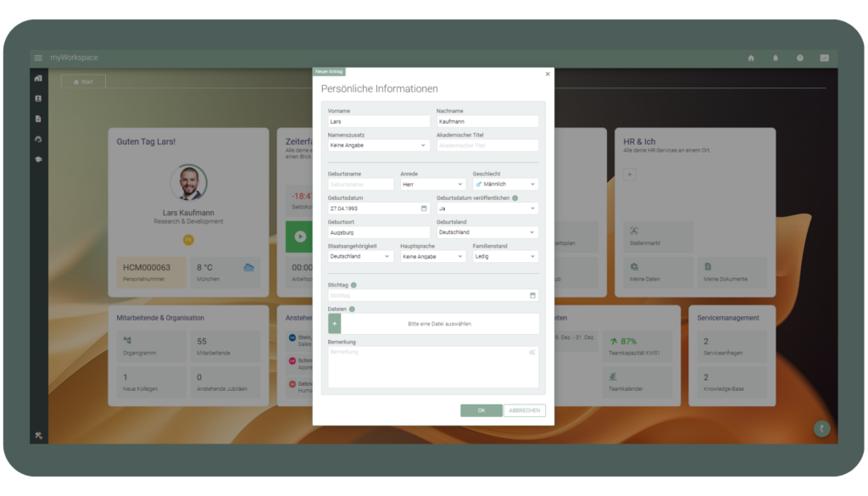The width and height of the screenshot is (868, 496).
Task: Click the help question mark icon
Action: pyautogui.click(x=799, y=58)
